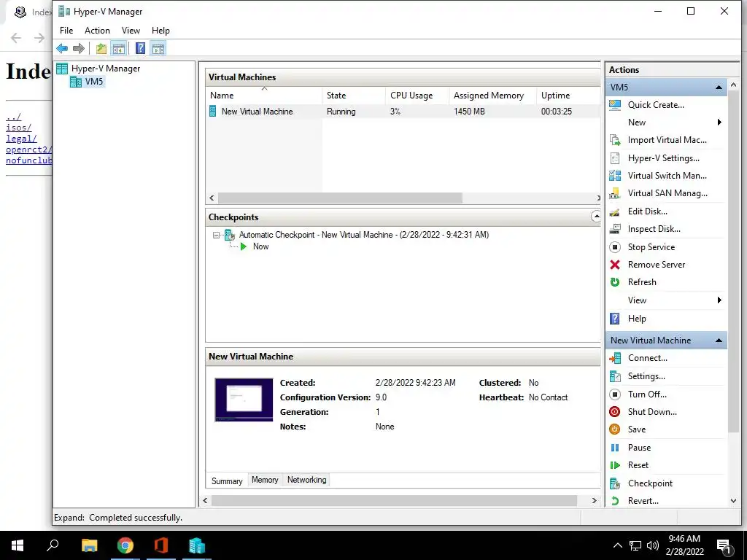Screen dimensions: 747x560
Task: Open legal/ link in browser window
Action: click(21, 139)
